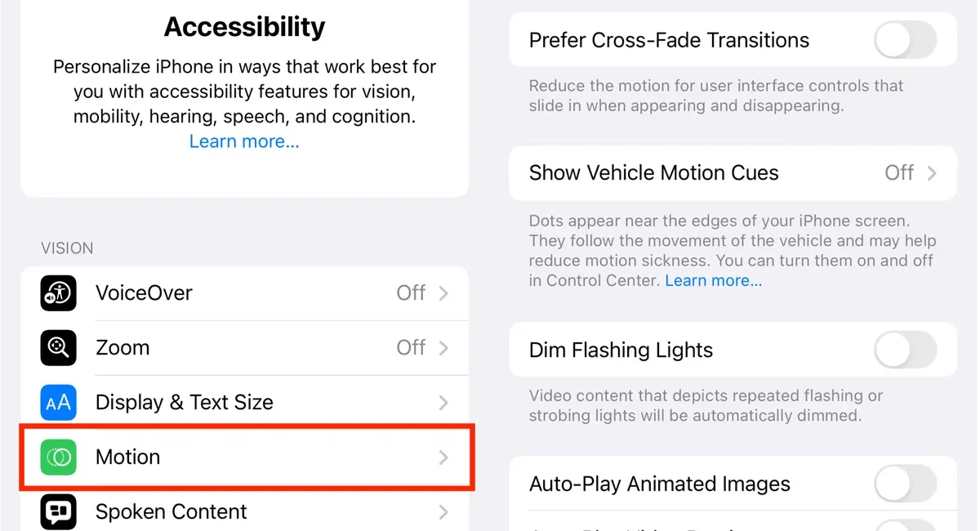980x531 pixels.
Task: Tap Learn more link about motion cues
Action: click(x=713, y=280)
